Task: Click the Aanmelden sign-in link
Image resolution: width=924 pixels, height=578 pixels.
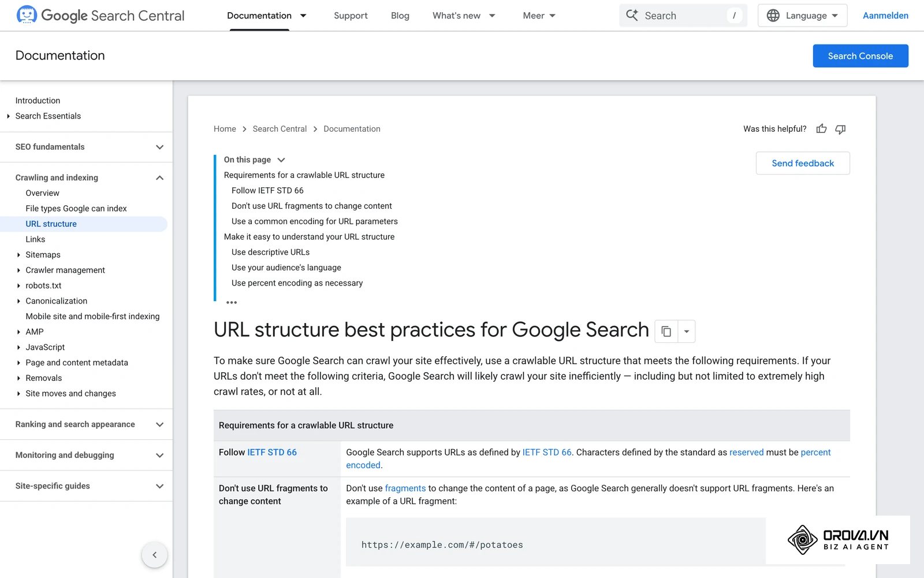Action: [885, 16]
